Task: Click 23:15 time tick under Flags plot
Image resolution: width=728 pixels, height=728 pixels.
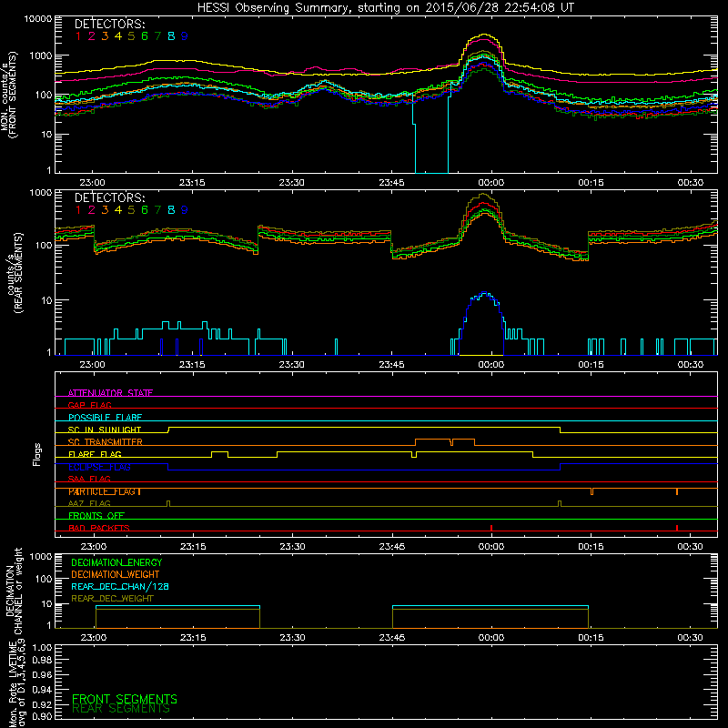Action: pos(193,547)
